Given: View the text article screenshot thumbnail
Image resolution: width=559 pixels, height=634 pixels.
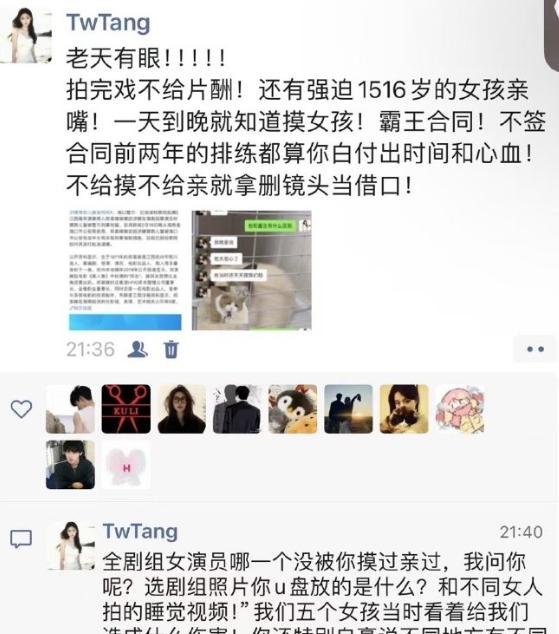Looking at the screenshot, I should (x=125, y=270).
